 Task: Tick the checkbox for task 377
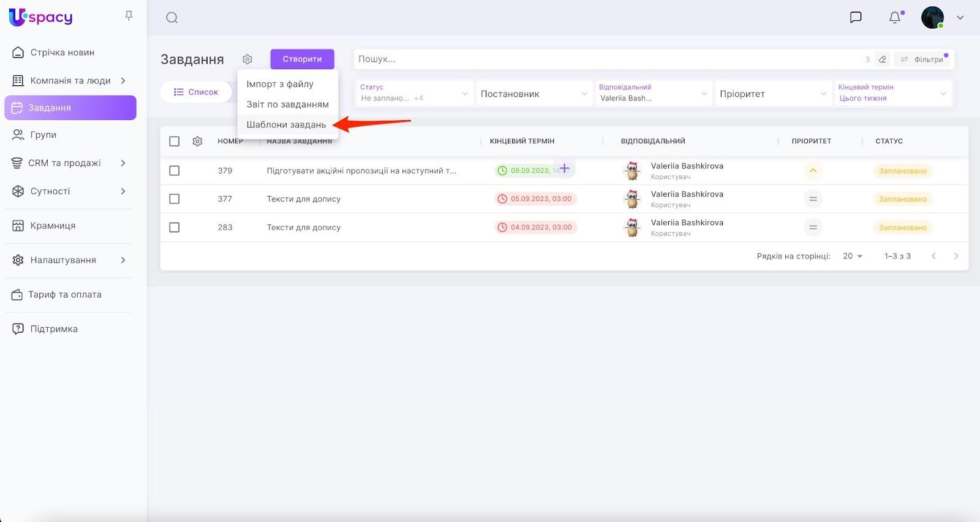pos(175,199)
